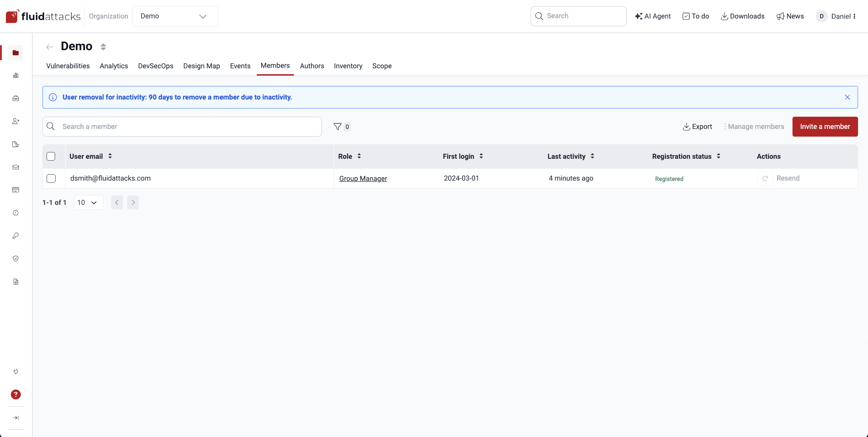The width and height of the screenshot is (868, 437).
Task: Select the key credentials icon in sidebar
Action: click(16, 235)
